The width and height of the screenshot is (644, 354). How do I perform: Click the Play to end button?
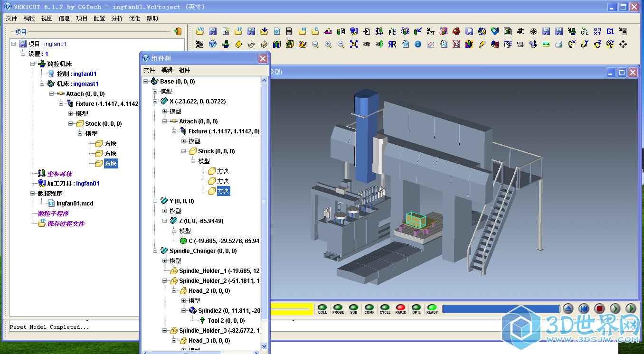coord(631,309)
